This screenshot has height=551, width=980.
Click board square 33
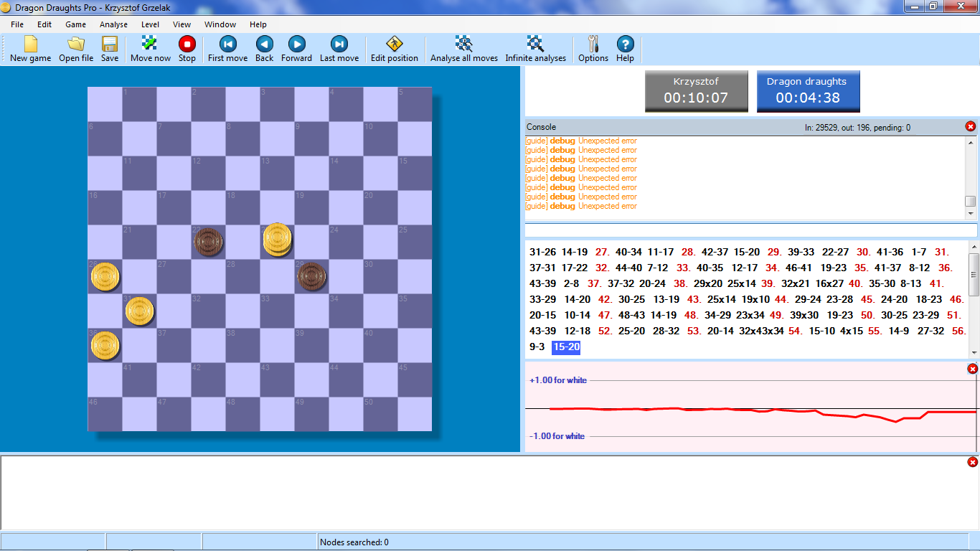coord(277,311)
